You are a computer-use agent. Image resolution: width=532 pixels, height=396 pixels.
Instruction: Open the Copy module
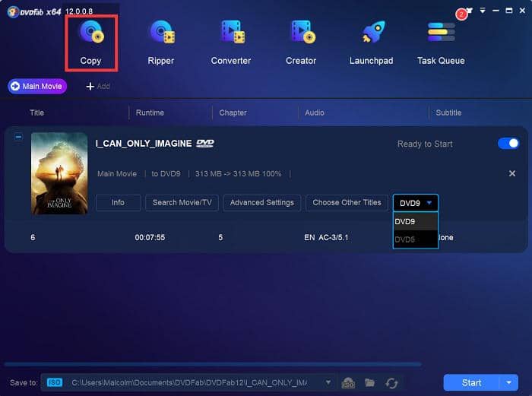tap(90, 42)
